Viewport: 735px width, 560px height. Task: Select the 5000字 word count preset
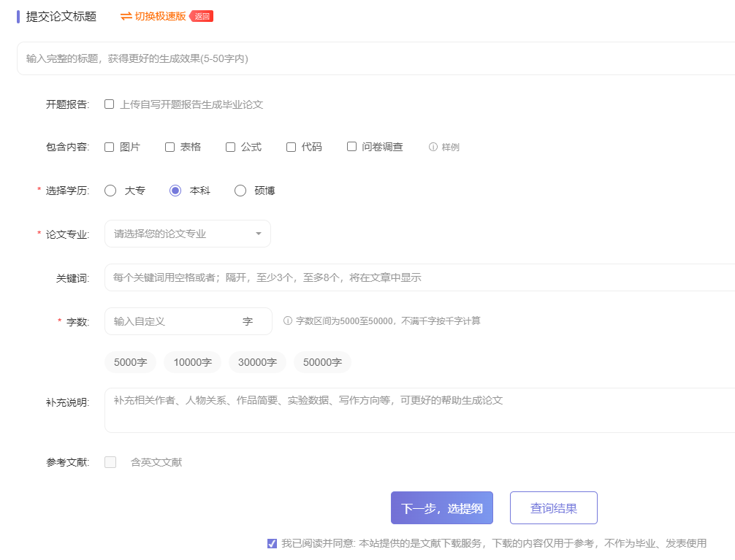pos(130,361)
